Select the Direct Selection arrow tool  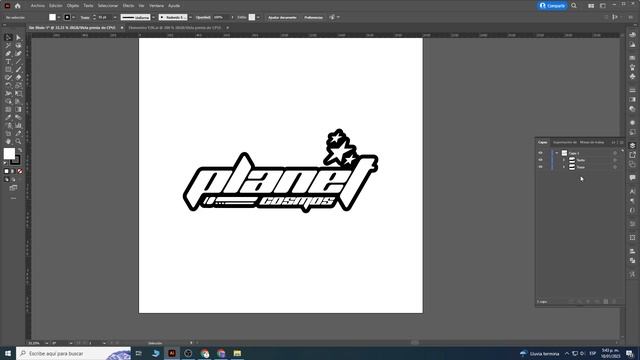(x=18, y=38)
